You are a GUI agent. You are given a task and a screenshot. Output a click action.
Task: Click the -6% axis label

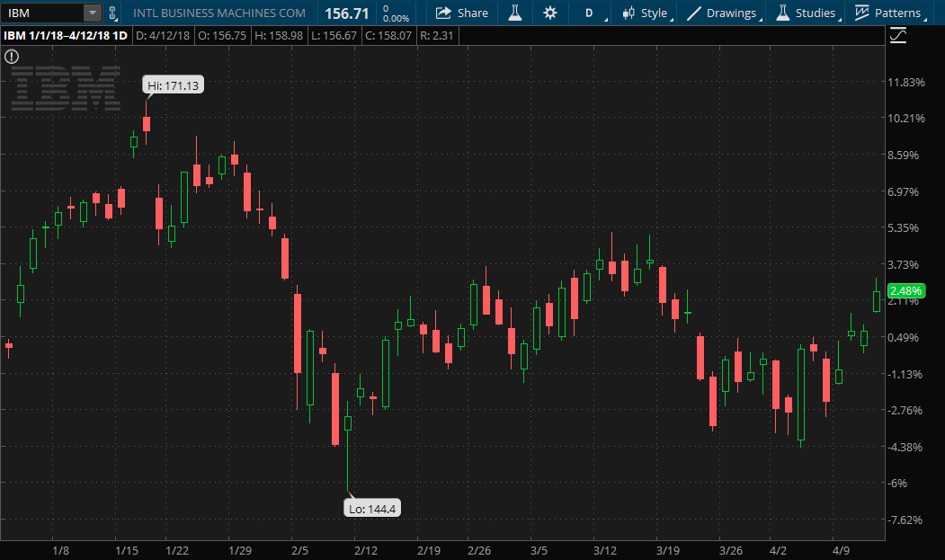(x=897, y=484)
